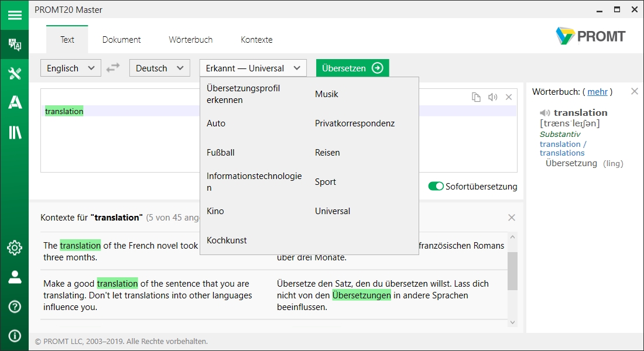644x351 pixels.
Task: Open the tools wrench icon in sidebar
Action: click(x=14, y=73)
